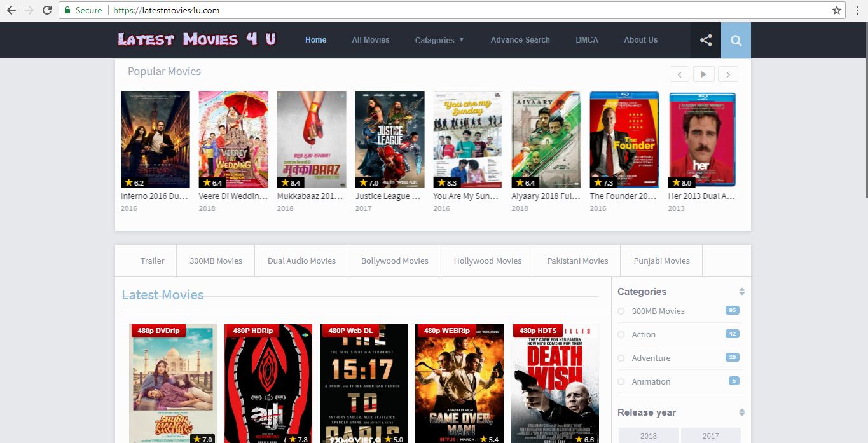This screenshot has width=868, height=443.
Task: Select 300MB Movies category radio
Action: point(621,311)
